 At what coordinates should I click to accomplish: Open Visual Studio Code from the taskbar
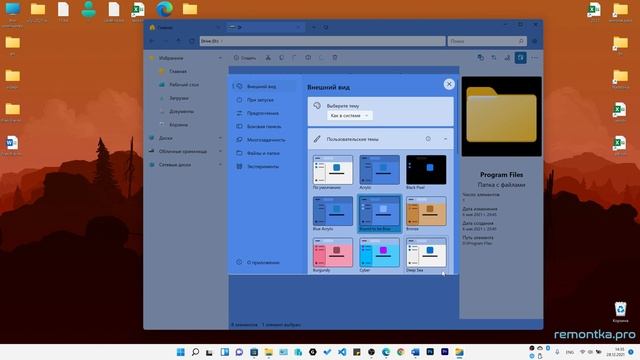(342, 352)
